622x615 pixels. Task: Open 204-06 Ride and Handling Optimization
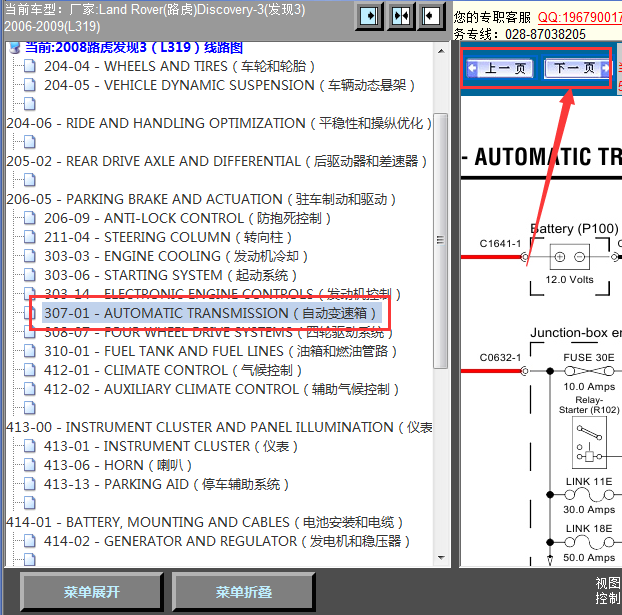coord(219,123)
